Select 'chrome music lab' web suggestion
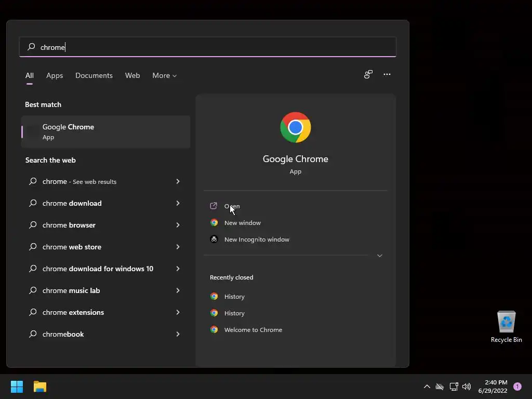The width and height of the screenshot is (532, 399). [x=105, y=290]
